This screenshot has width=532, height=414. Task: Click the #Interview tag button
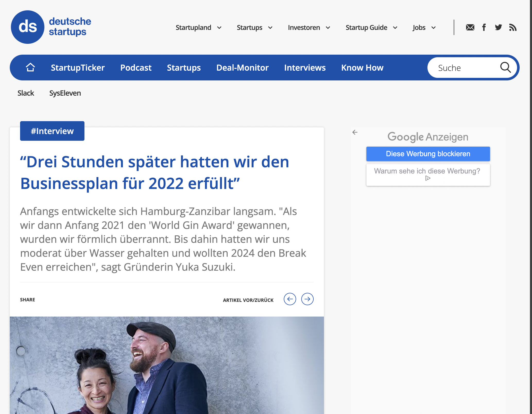[52, 131]
